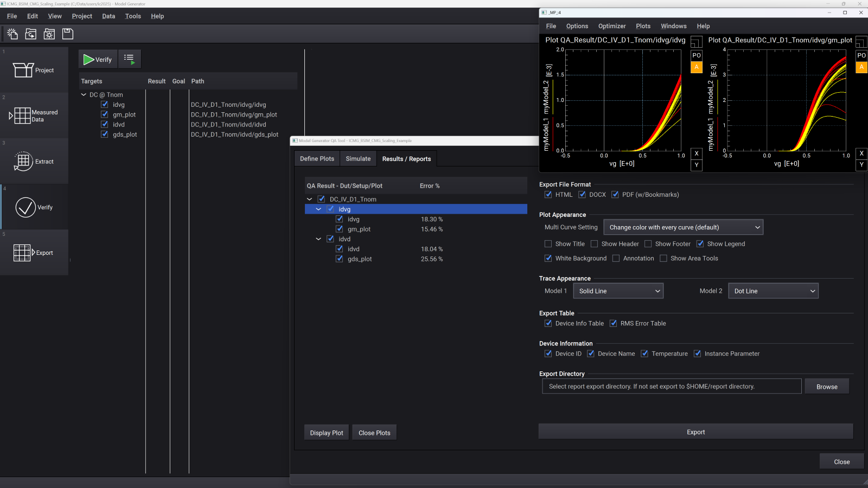Click the Display Plot button

point(326,432)
